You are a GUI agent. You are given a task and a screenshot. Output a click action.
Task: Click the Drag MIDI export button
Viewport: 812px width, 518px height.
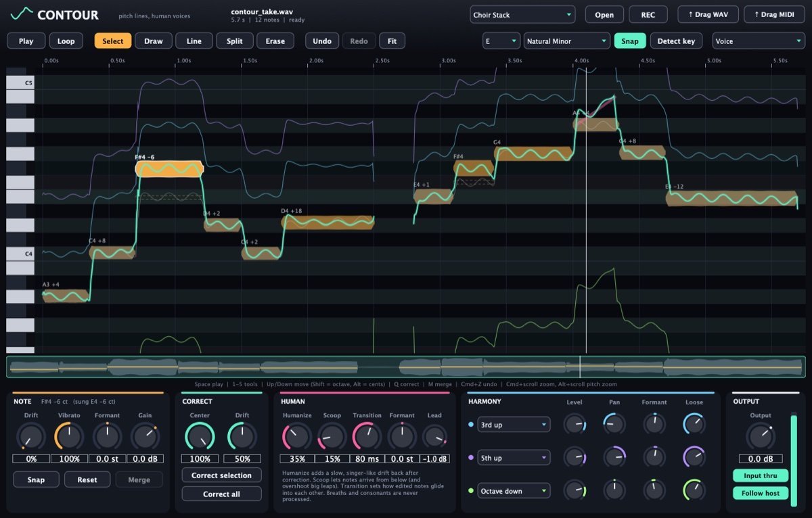[774, 14]
